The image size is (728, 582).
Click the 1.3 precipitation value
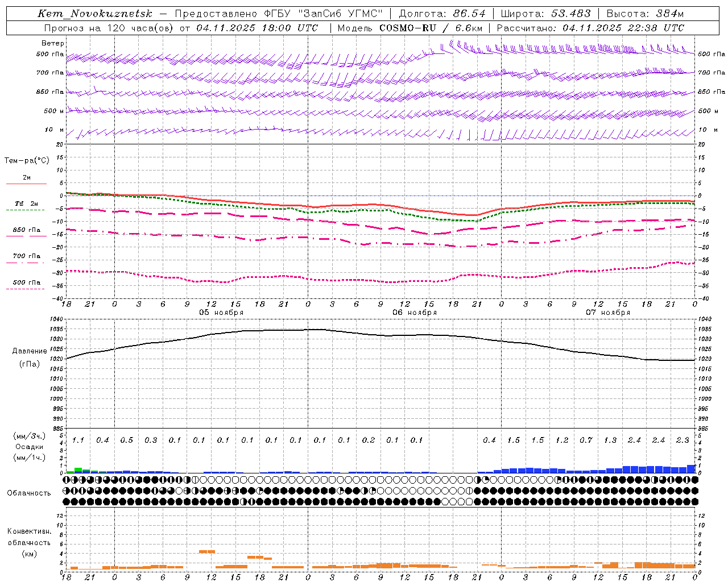click(x=610, y=440)
